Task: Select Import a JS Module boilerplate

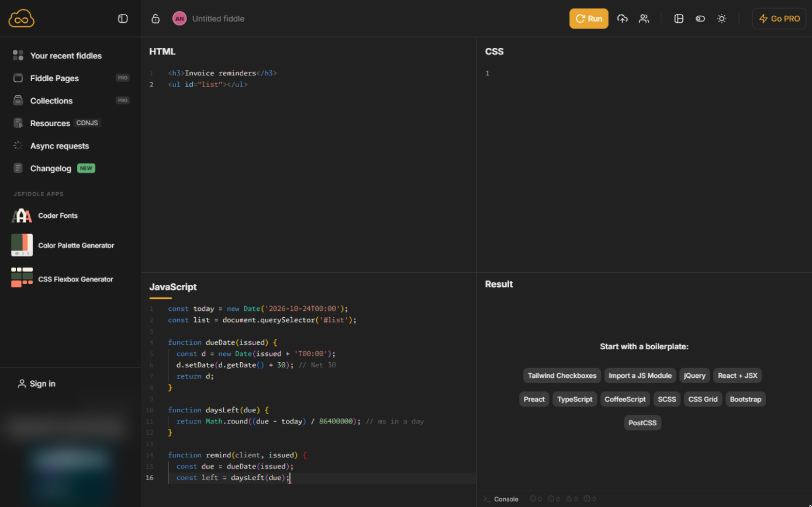Action: click(x=640, y=376)
